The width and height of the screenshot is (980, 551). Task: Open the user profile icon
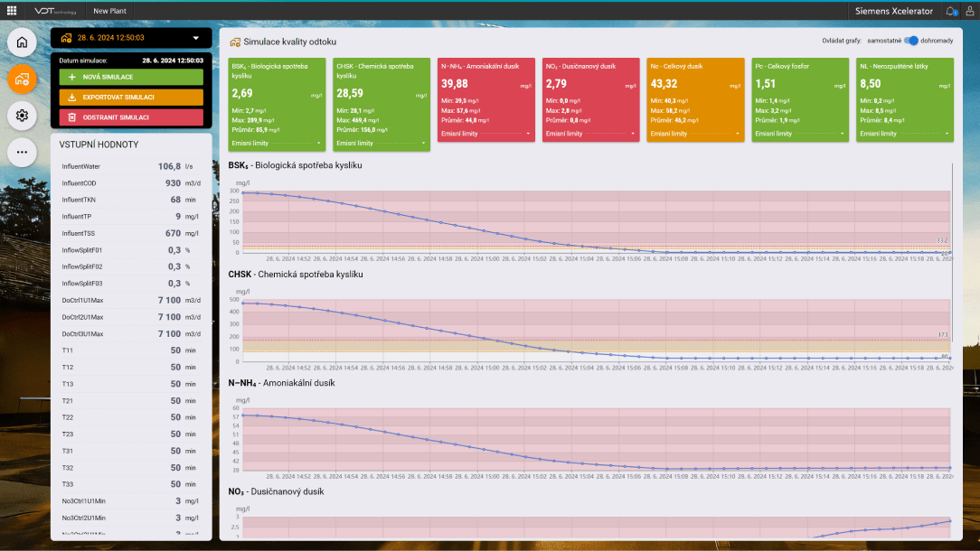click(970, 11)
